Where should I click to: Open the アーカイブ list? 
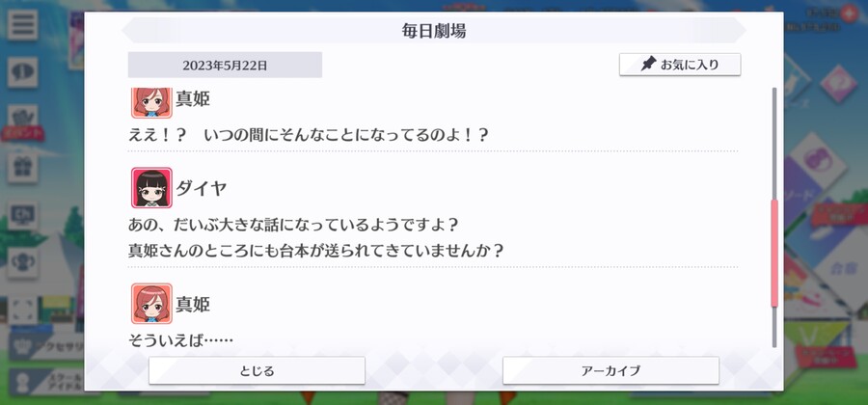click(610, 370)
